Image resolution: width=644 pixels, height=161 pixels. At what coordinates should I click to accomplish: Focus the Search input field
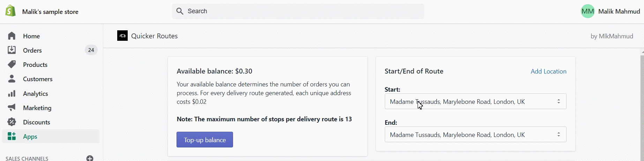[x=298, y=11]
